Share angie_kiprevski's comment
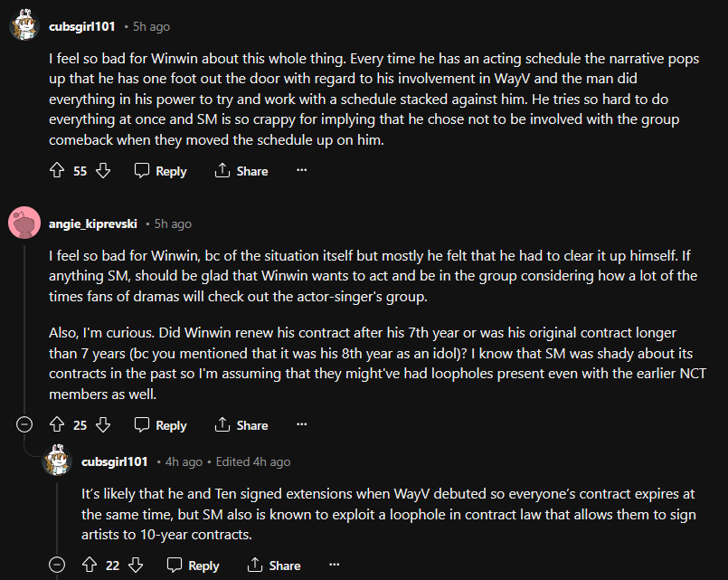 [241, 425]
